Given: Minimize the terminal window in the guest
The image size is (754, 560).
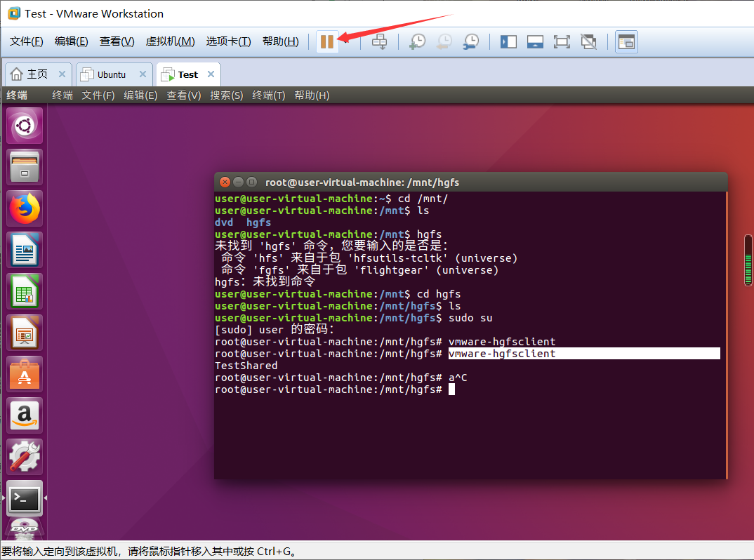Looking at the screenshot, I should pos(237,182).
